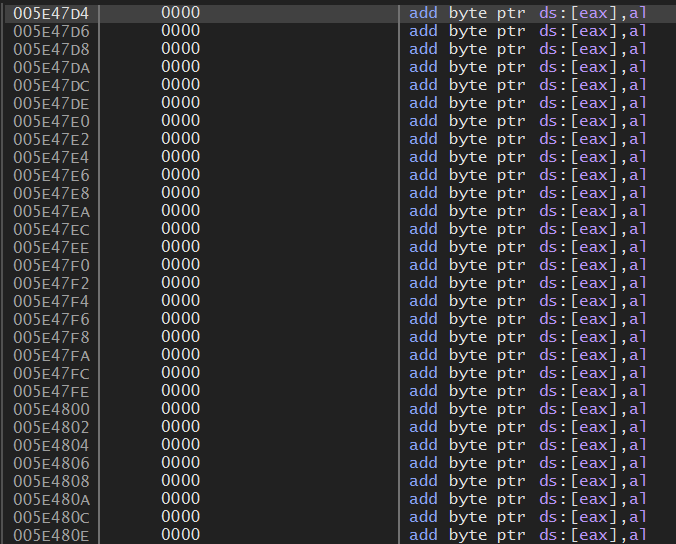
Task: Click the 0000 bytes at 005E47D4
Action: [x=181, y=13]
